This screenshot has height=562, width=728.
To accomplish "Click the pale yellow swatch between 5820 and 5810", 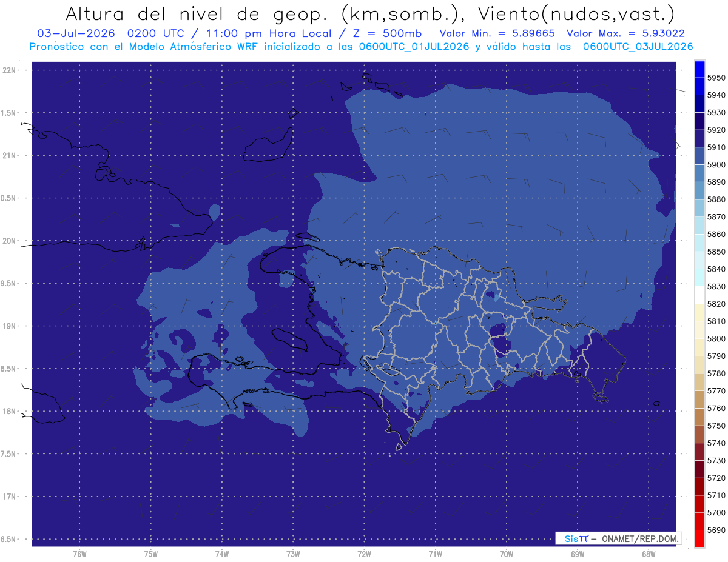I will tap(699, 313).
